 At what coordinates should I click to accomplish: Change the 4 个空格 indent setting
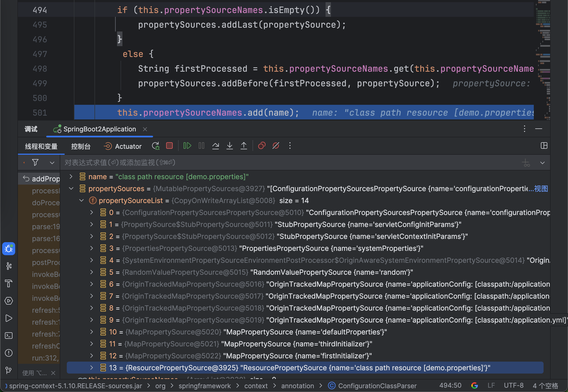(545, 385)
